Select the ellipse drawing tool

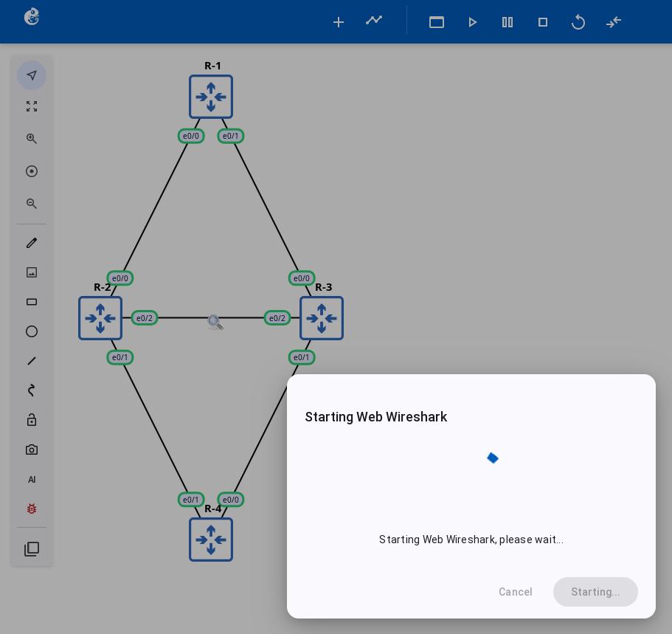click(32, 331)
